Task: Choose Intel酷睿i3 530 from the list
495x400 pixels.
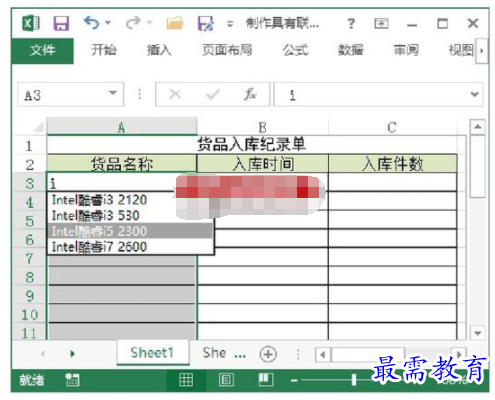Action: click(x=130, y=216)
